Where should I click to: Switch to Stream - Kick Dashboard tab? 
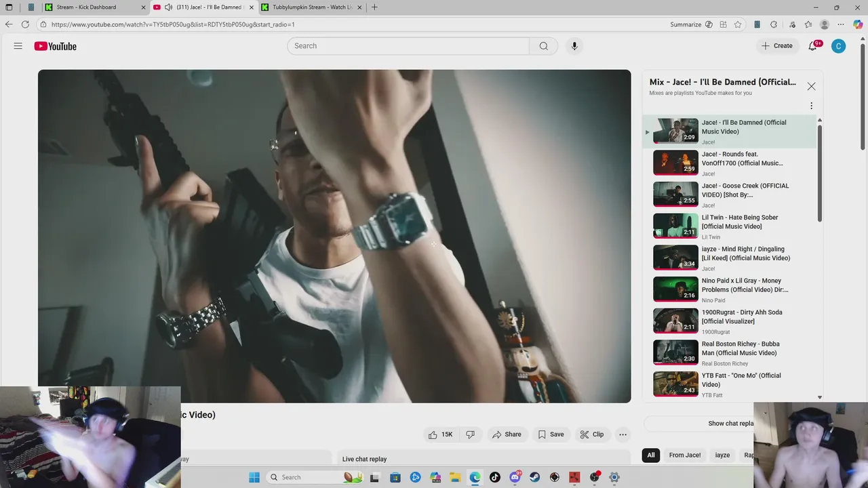pos(94,7)
